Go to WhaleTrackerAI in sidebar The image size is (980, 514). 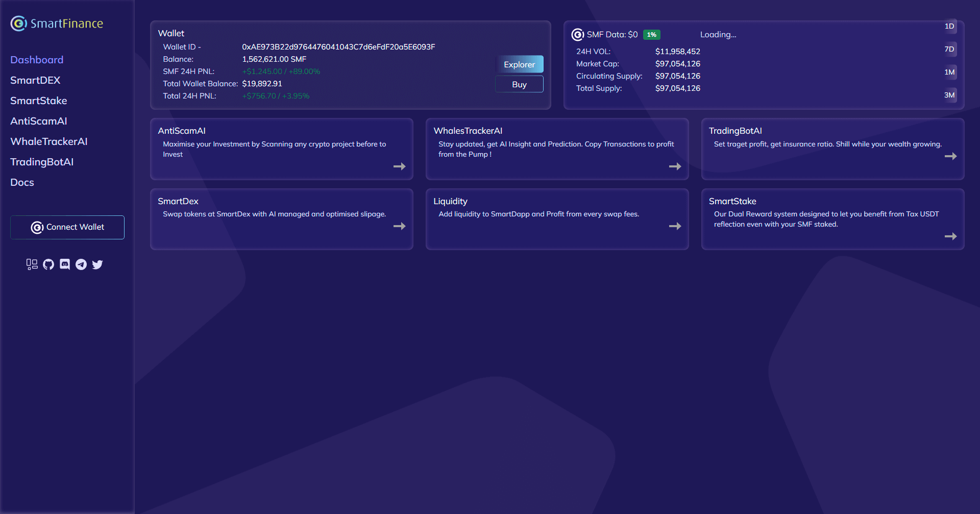(49, 141)
